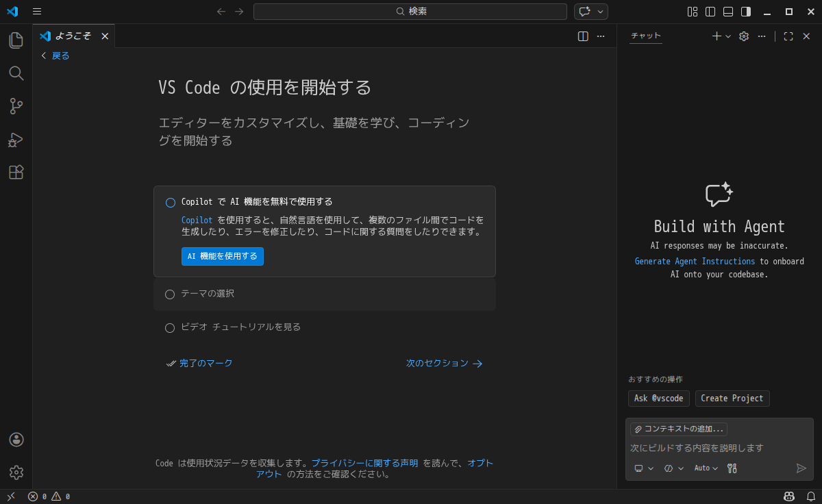The width and height of the screenshot is (822, 504).
Task: Select Copilot AI 機能 step radio circle
Action: [171, 203]
